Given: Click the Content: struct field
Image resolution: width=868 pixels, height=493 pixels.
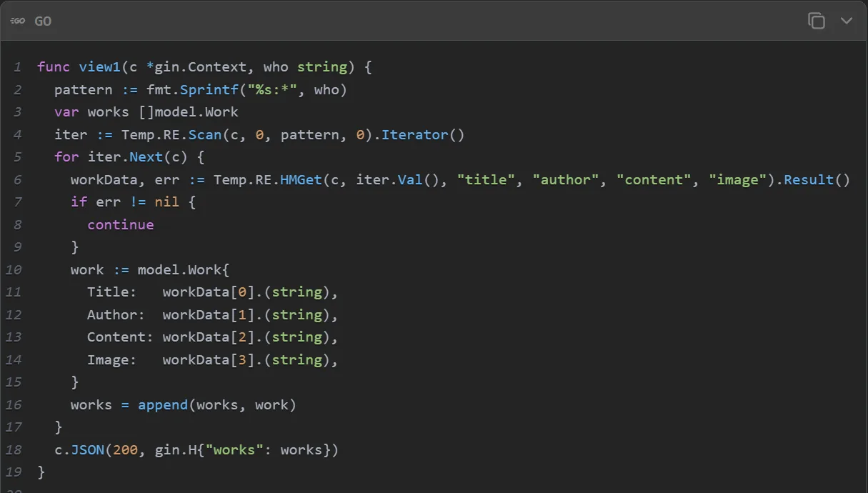Looking at the screenshot, I should tap(121, 337).
